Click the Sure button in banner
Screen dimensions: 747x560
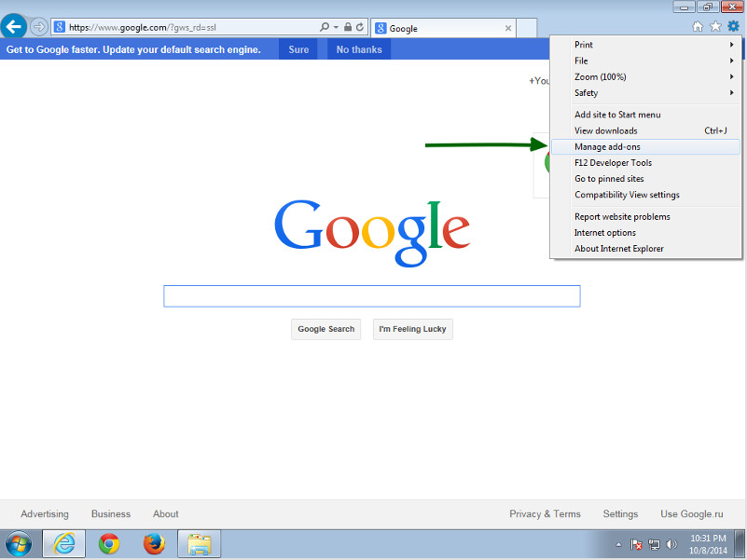point(298,49)
